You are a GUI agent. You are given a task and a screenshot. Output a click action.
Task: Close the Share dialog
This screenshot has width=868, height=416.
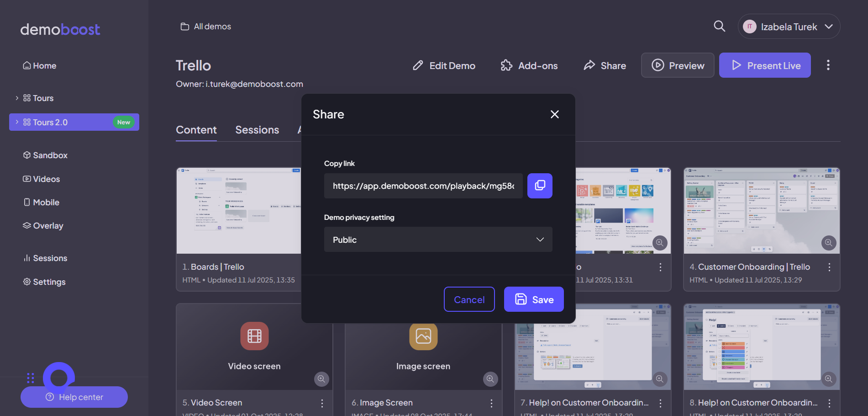coord(555,114)
